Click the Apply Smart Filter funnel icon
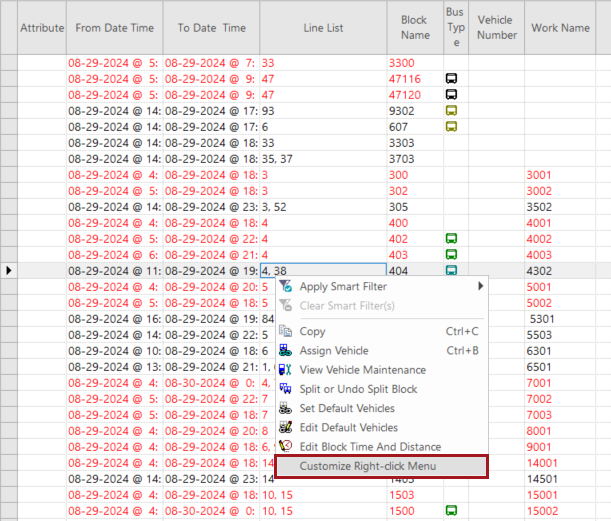The height and width of the screenshot is (521, 611). tap(287, 287)
